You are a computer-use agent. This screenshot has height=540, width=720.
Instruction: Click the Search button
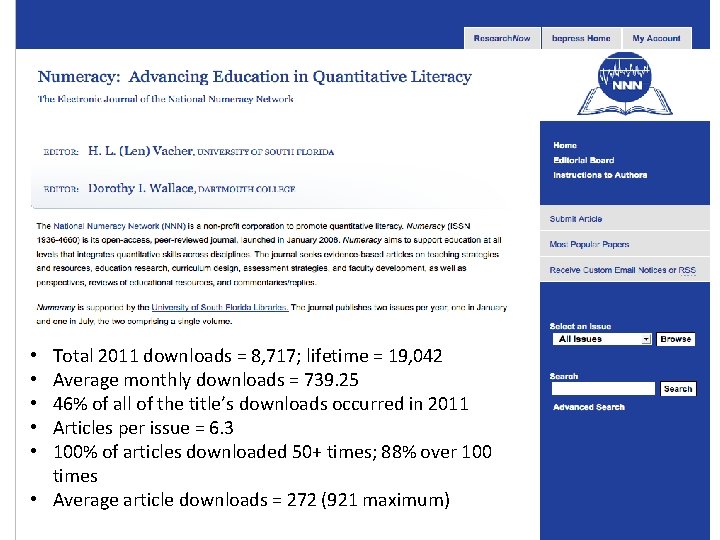(x=678, y=388)
